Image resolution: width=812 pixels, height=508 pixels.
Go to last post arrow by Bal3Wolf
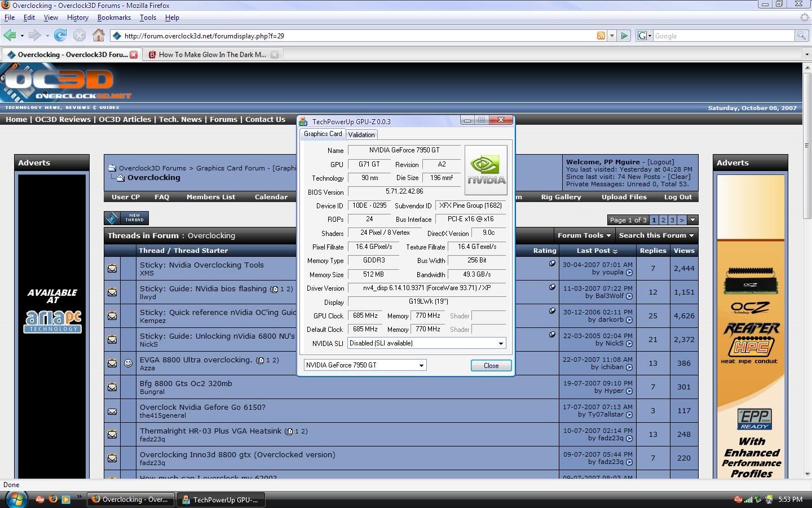click(629, 296)
